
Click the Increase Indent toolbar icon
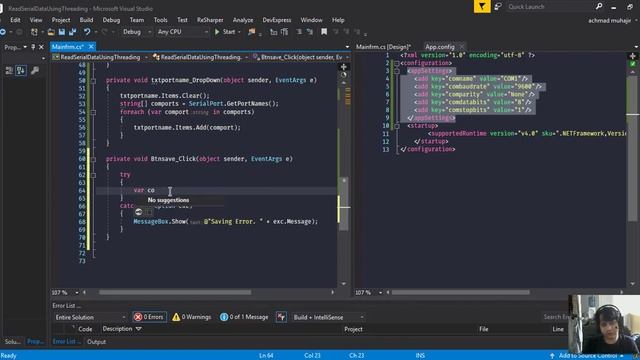(x=284, y=32)
